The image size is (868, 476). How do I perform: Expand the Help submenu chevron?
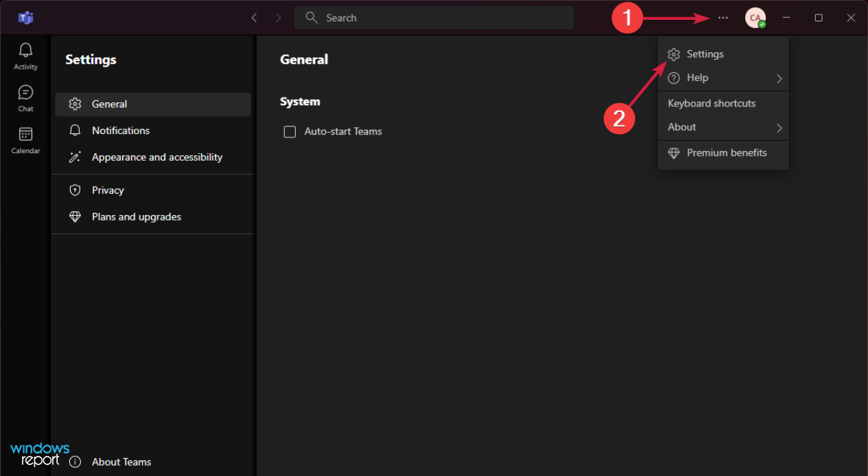(x=779, y=78)
